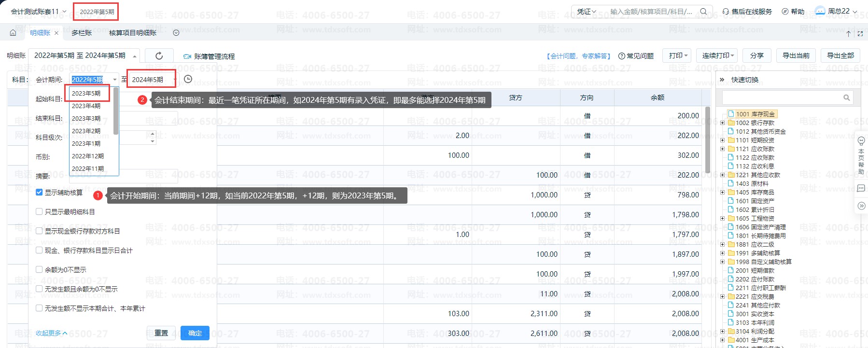Image resolution: width=868 pixels, height=348 pixels.
Task: Go to the home tab icon
Action: coord(13,33)
